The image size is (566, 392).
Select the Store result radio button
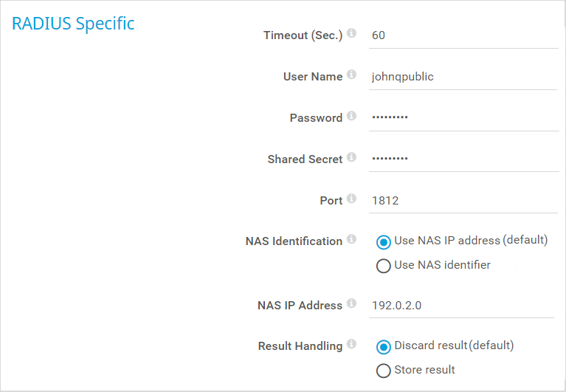pyautogui.click(x=383, y=371)
